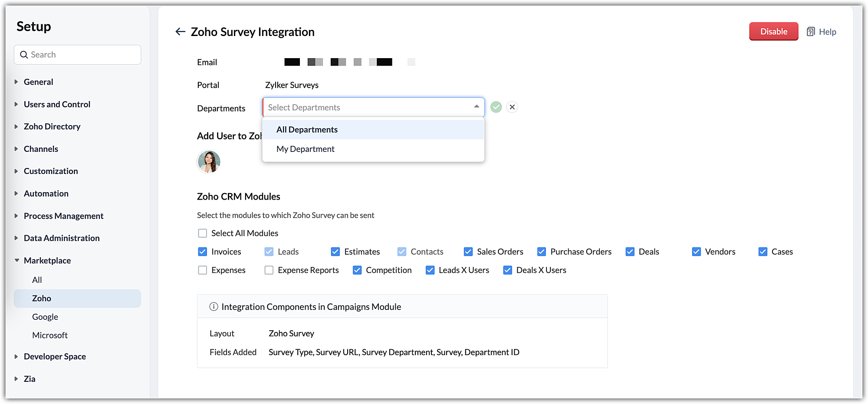Click the user avatar photo

pyautogui.click(x=209, y=162)
